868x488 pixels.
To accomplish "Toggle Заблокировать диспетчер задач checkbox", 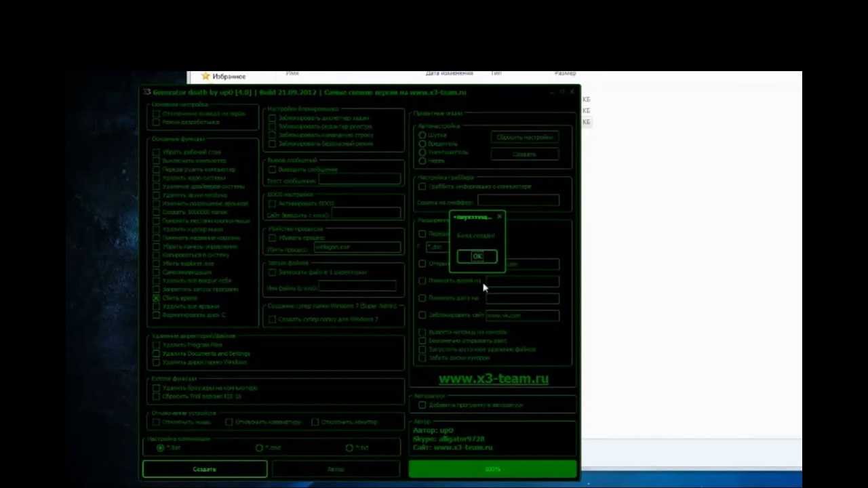I will (273, 118).
